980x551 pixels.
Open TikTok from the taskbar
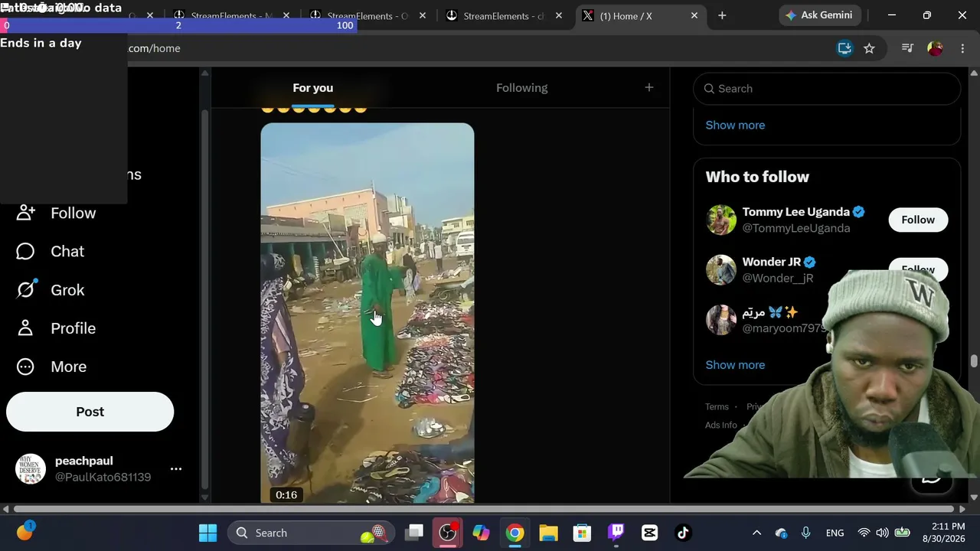pyautogui.click(x=683, y=533)
